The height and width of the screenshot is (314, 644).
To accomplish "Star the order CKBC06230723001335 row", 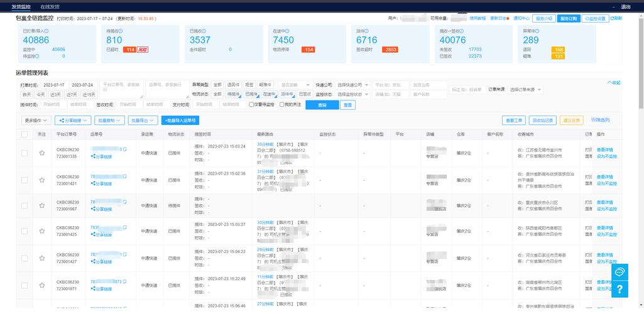I will tap(42, 153).
